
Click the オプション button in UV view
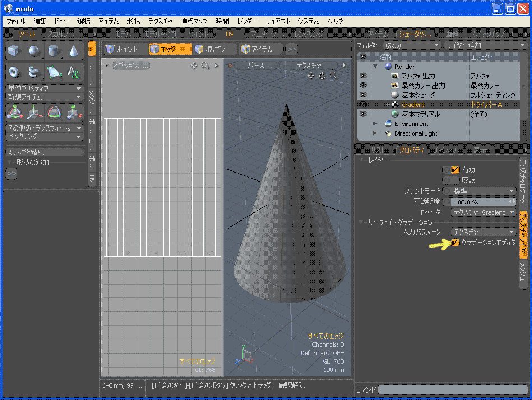pos(131,66)
